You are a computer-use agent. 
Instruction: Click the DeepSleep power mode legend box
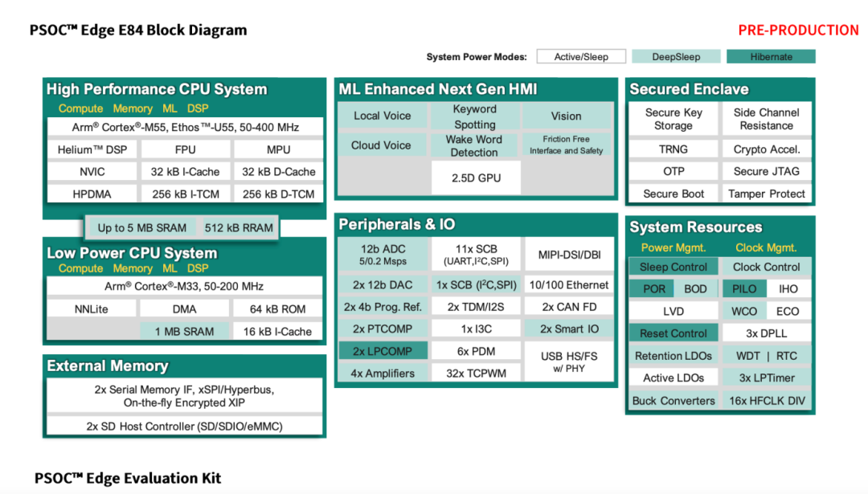(676, 57)
